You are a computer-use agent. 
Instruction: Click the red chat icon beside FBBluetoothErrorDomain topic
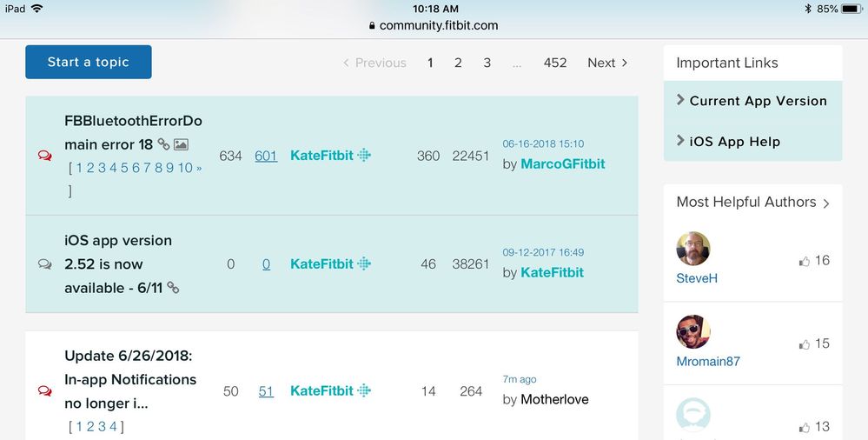coord(44,157)
